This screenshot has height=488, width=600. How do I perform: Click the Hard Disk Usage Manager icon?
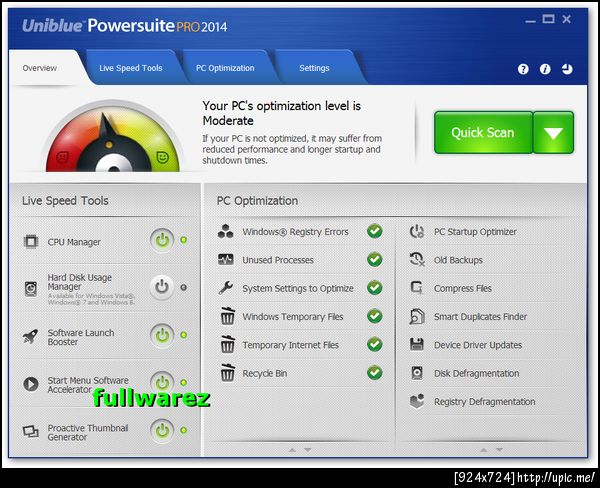[31, 289]
